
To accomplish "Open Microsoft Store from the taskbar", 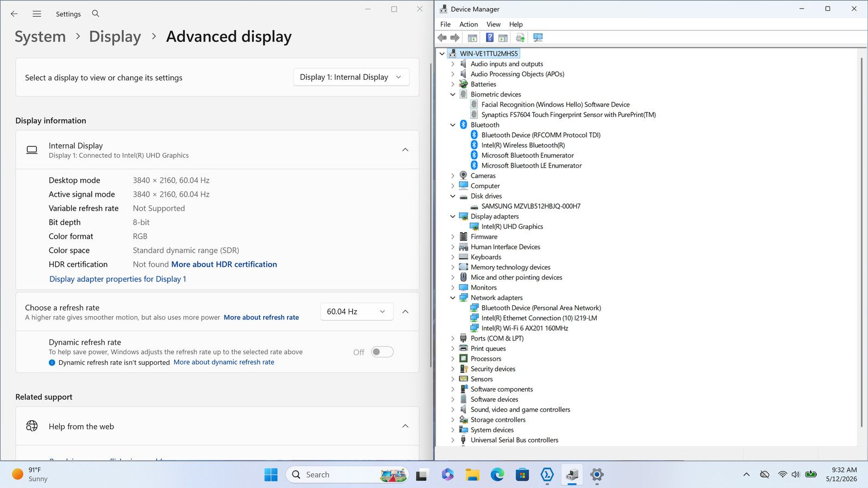I will point(522,475).
